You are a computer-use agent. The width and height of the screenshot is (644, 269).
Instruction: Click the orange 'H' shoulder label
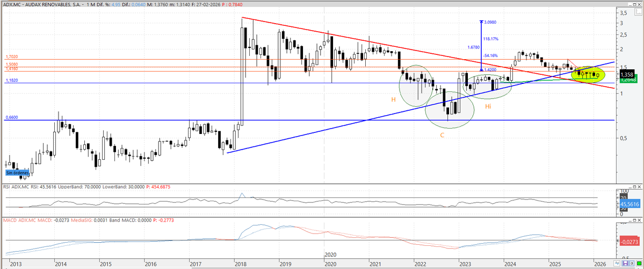[x=393, y=100]
